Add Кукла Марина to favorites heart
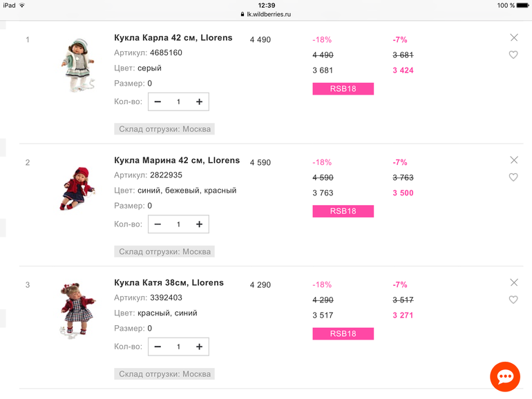532x399 pixels. pos(513,177)
